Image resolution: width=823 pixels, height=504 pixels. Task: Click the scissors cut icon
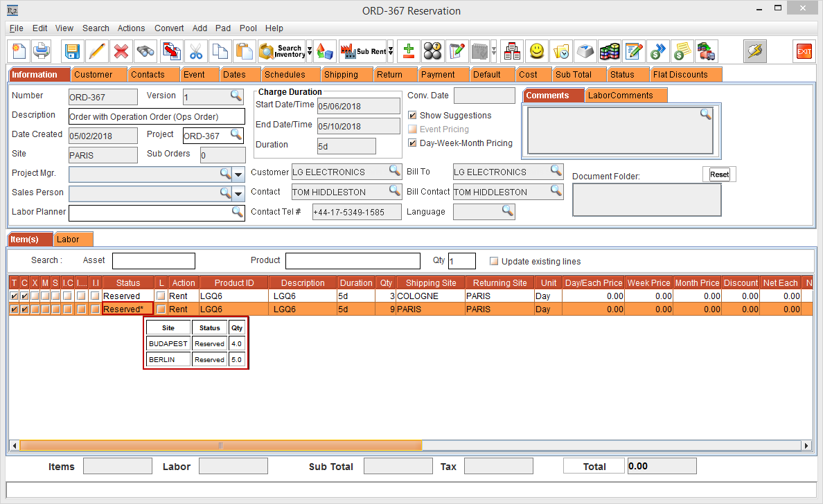tap(196, 51)
